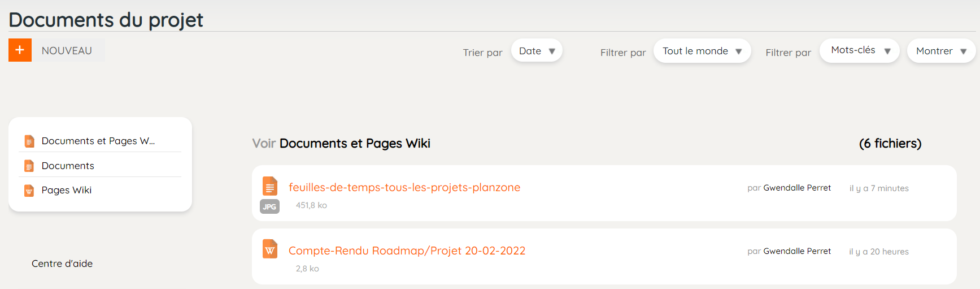Open the Mots-clés filter dropdown
Viewport: 980px width, 289px height.
(x=860, y=50)
